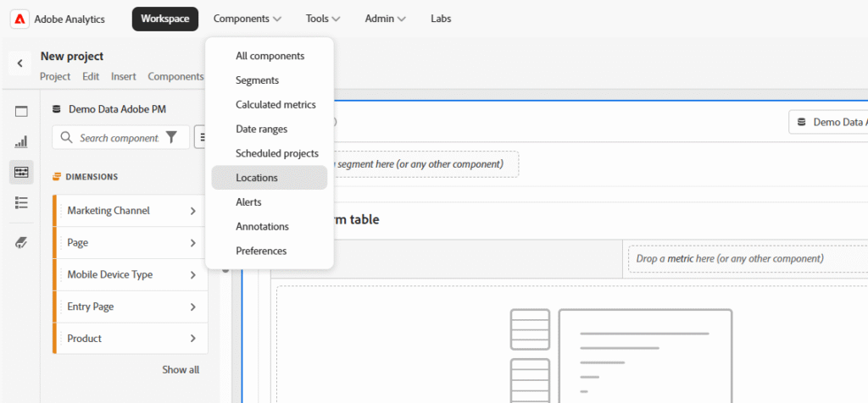
Task: Click the database icon next to Demo Data Adobe PM
Action: coord(57,109)
